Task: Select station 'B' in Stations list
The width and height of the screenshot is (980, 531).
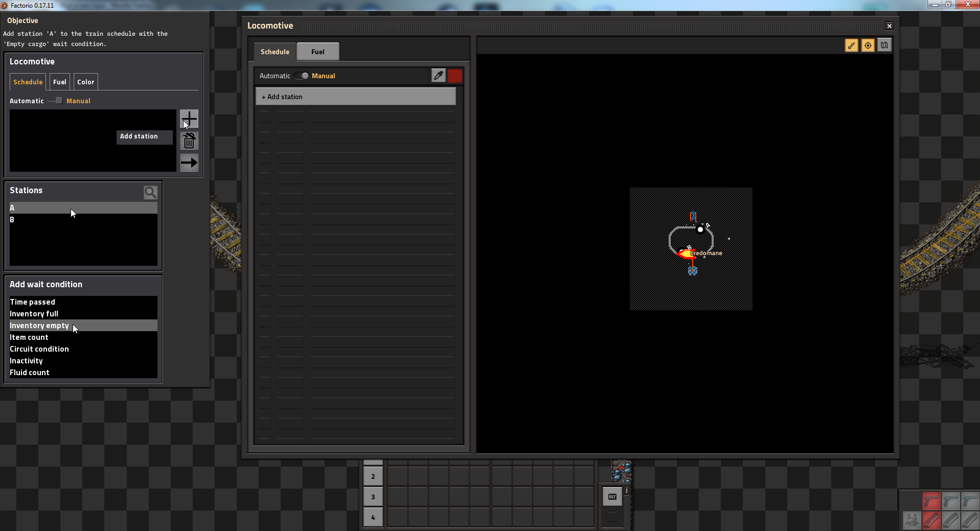Action: [83, 219]
